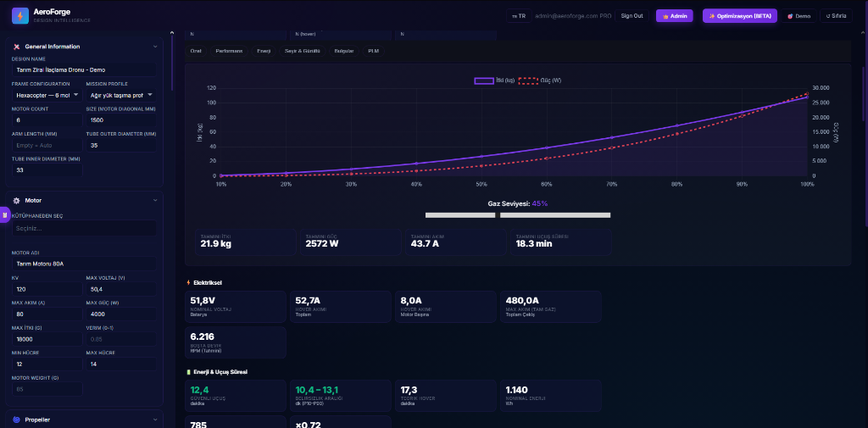Switch to the Özet tab

(x=196, y=51)
